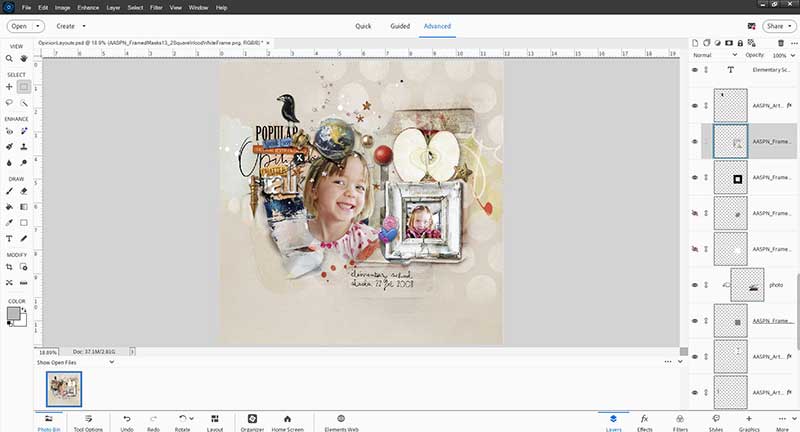800x432 pixels.
Task: Select the Move tool
Action: coord(9,87)
